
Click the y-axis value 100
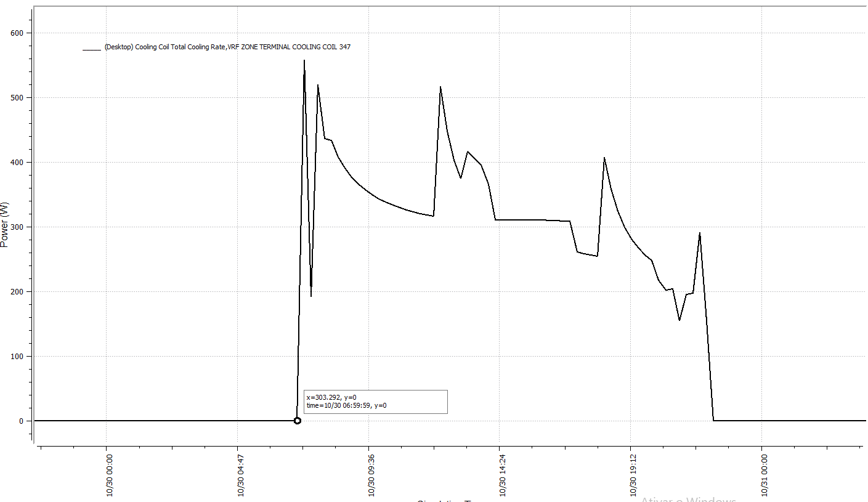point(18,356)
